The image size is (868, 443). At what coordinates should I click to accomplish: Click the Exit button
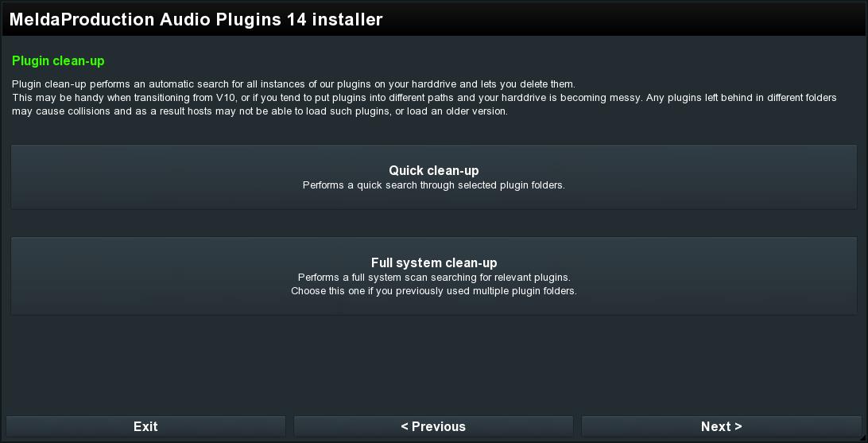[x=145, y=426]
